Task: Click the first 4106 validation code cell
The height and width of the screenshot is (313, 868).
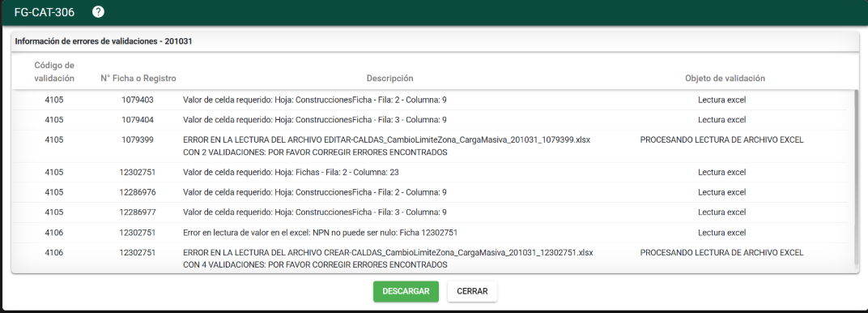Action: 54,233
